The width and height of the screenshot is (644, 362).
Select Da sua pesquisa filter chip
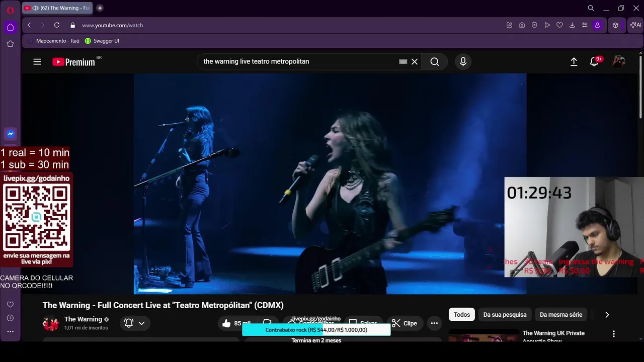(505, 315)
